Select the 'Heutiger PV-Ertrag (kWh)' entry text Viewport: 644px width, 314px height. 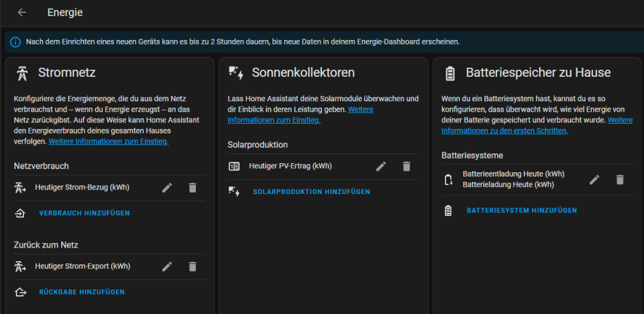pyautogui.click(x=290, y=166)
